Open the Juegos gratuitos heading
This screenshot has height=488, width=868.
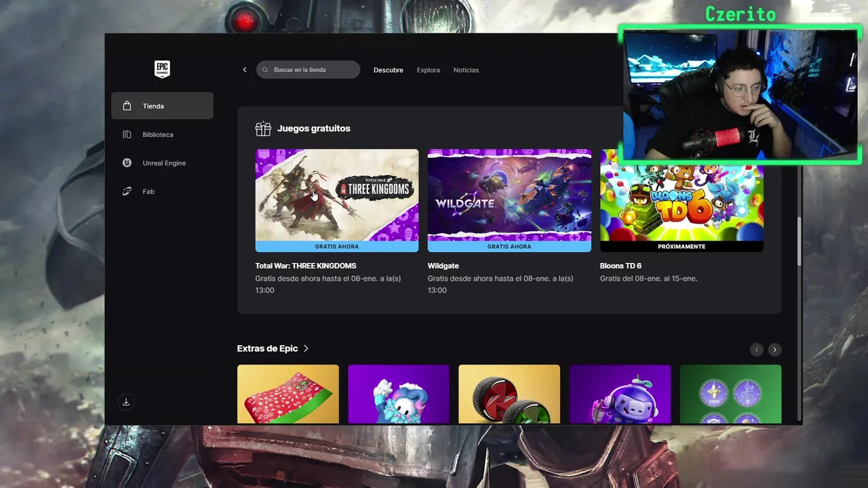(x=314, y=128)
